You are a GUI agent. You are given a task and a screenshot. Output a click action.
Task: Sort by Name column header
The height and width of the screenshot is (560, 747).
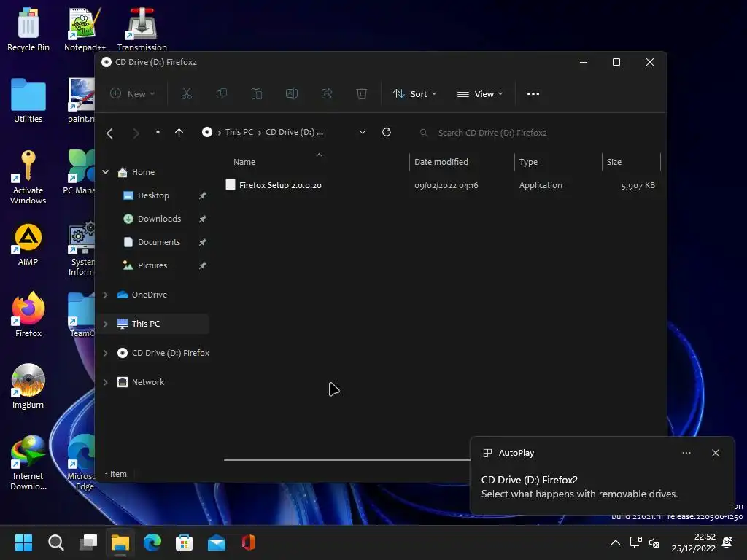317,162
